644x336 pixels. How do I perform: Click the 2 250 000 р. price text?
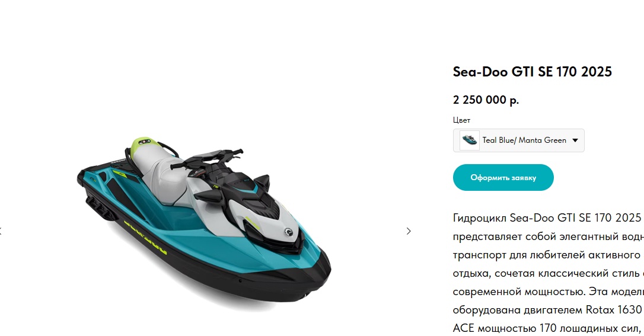click(x=486, y=100)
